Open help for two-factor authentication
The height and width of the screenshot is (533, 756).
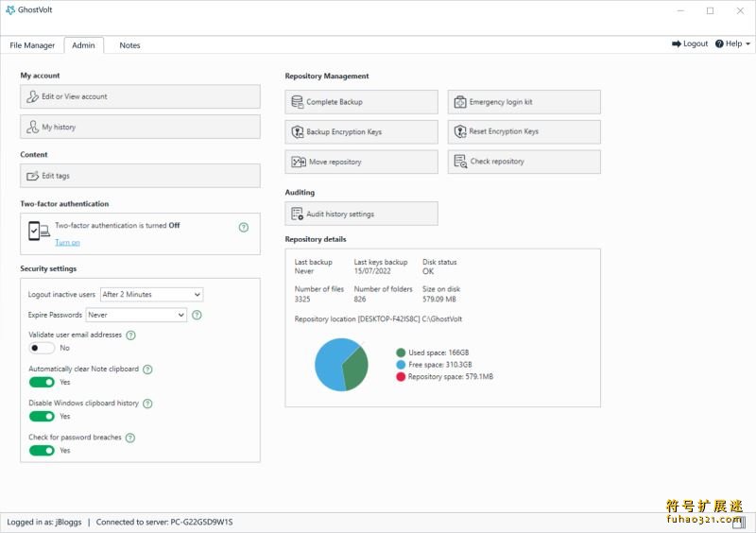point(244,227)
